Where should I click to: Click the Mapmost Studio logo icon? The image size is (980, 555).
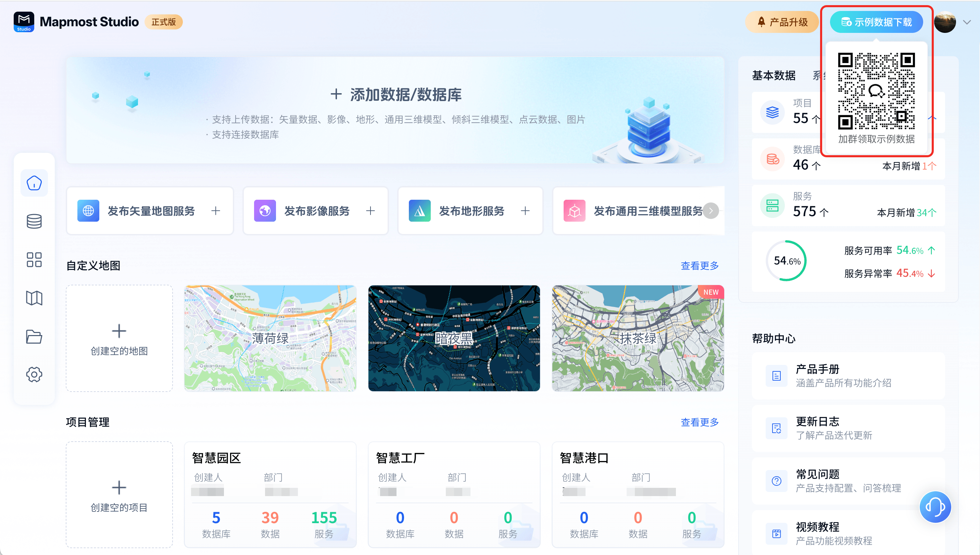point(24,22)
